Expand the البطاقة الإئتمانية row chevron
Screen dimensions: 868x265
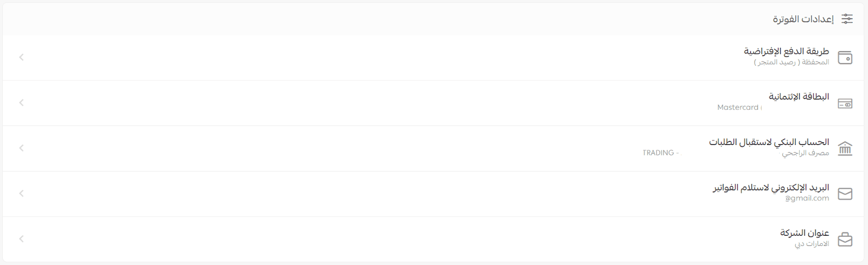point(21,103)
